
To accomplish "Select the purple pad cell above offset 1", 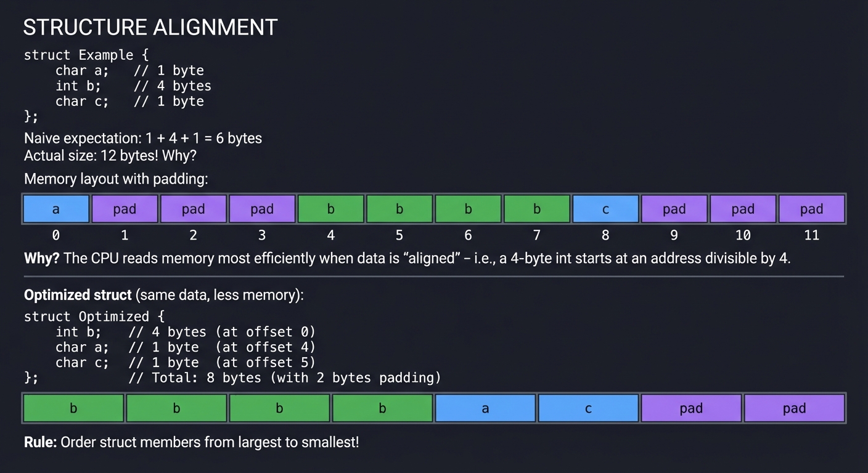I will pos(125,209).
